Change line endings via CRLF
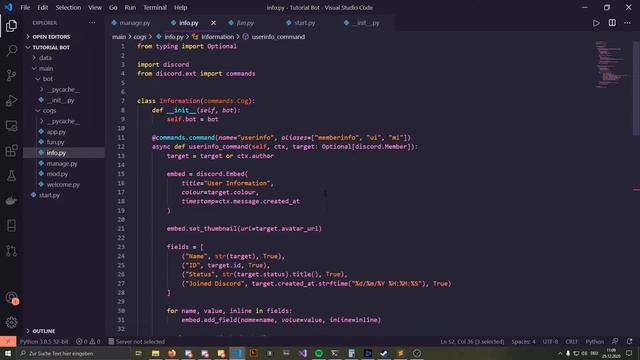The width and height of the screenshot is (640, 360). (571, 341)
